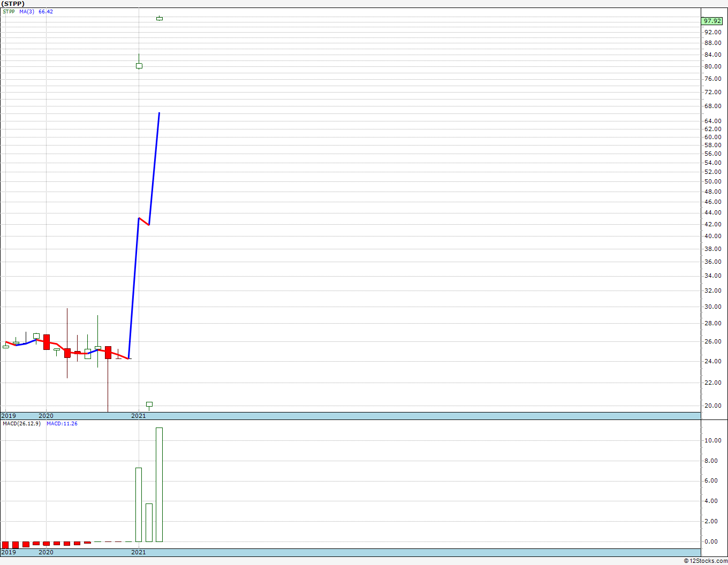Click the MACD:11.26 value label
This screenshot has width=728, height=565.
[x=62, y=423]
